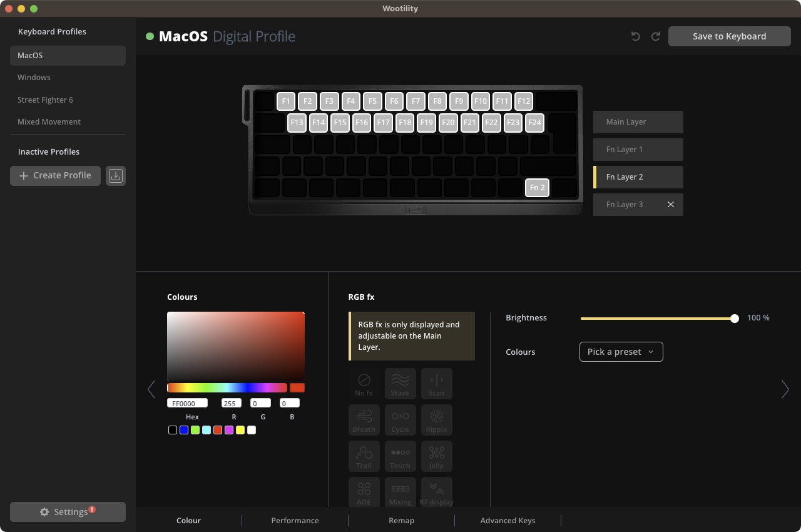Click the F1 key on keyboard
The image size is (801, 532).
(286, 101)
